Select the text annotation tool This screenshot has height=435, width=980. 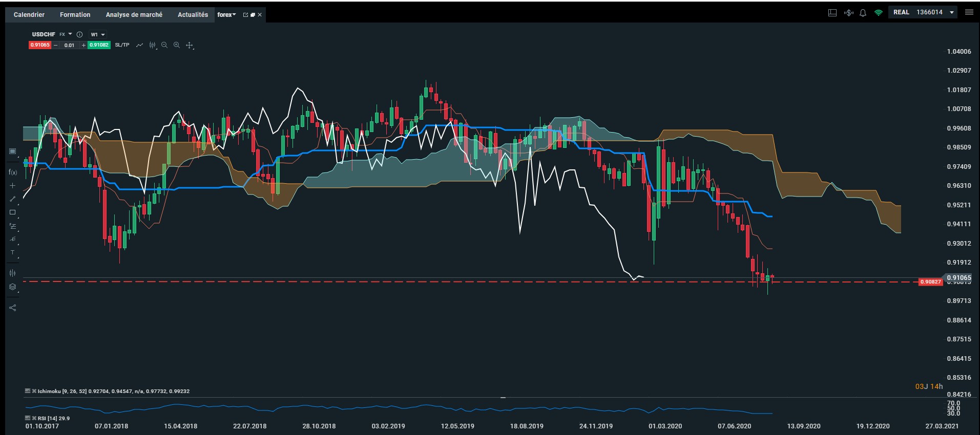[13, 253]
